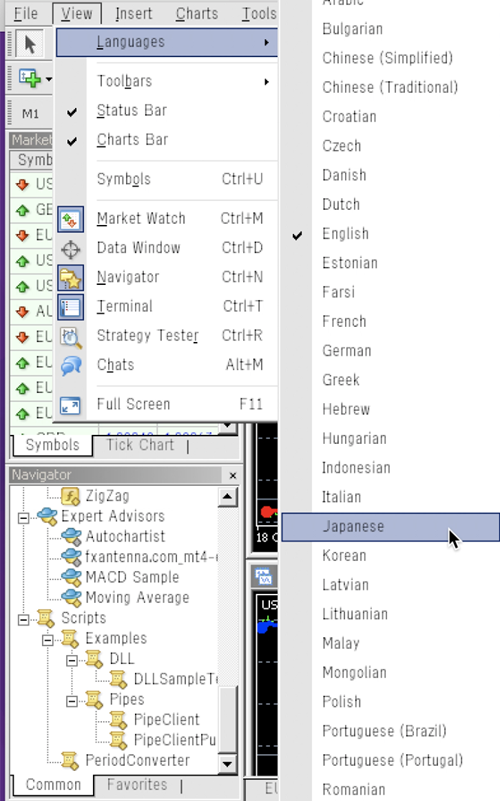This screenshot has height=801, width=500.
Task: Click the Navigator scrollbar down arrow
Action: (x=227, y=764)
